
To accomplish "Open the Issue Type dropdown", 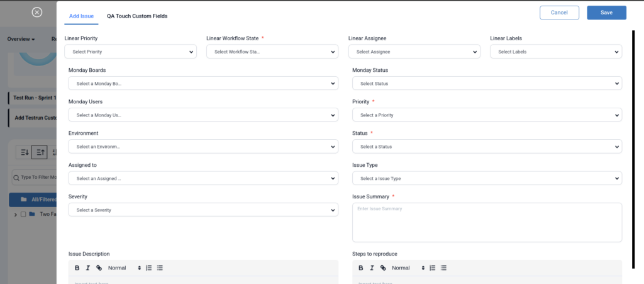I will 487,178.
